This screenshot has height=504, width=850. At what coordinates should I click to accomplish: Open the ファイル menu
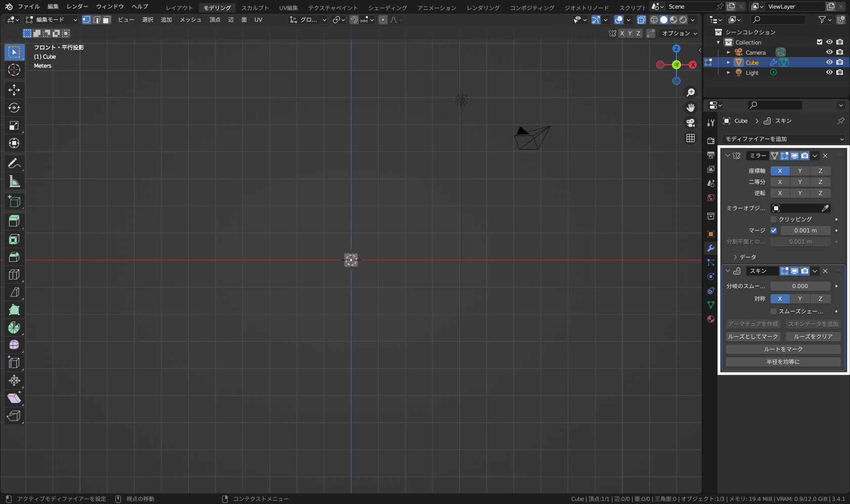[29, 7]
